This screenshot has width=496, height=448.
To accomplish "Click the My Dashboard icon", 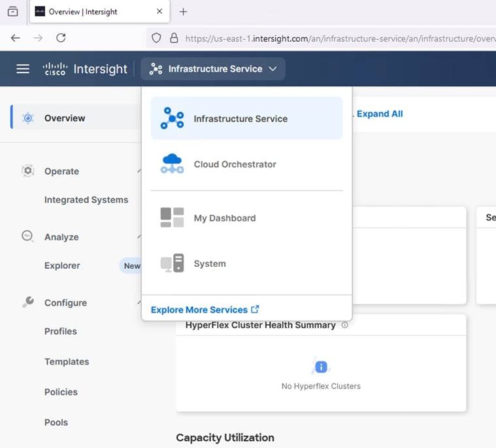I will point(173,218).
